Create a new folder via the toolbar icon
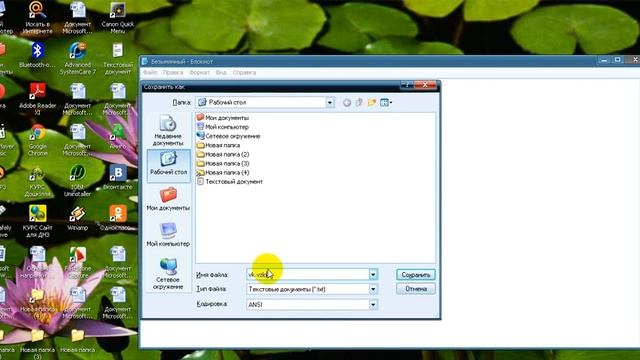 (372, 102)
